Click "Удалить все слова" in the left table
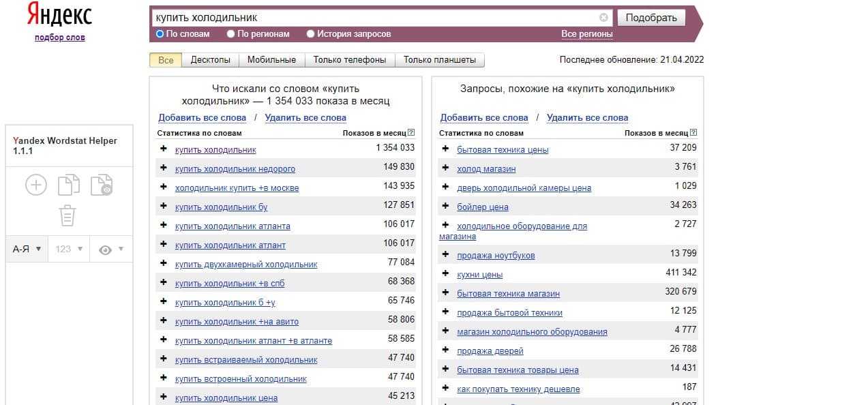This screenshot has width=868, height=405. point(305,118)
